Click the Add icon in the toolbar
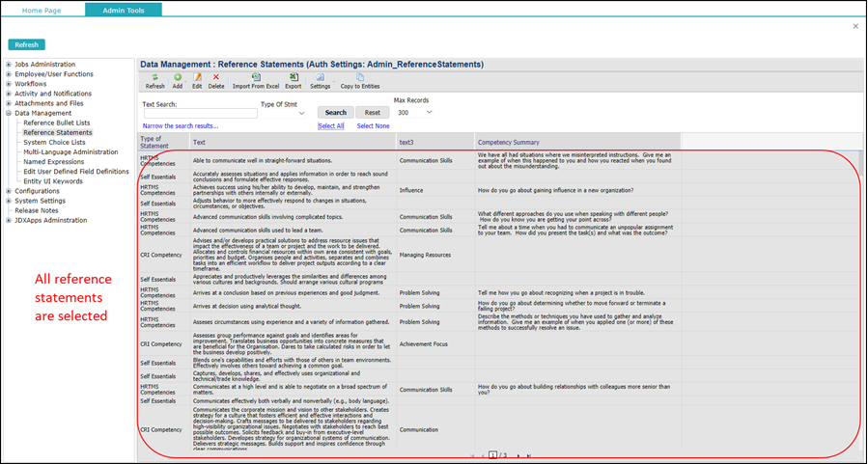The image size is (868, 464). click(x=178, y=77)
